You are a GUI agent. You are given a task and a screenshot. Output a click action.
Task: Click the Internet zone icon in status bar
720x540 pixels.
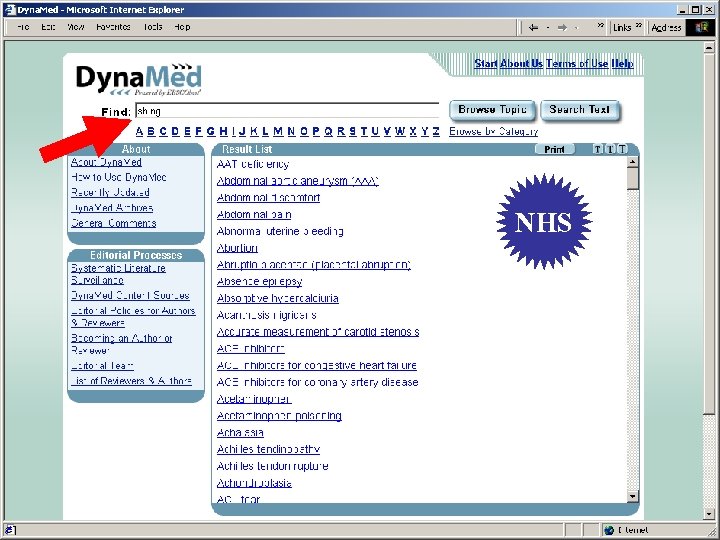pyautogui.click(x=609, y=530)
